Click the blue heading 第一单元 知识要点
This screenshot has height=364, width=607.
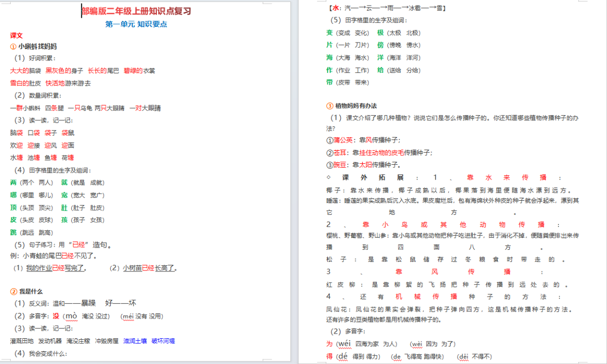(x=136, y=24)
